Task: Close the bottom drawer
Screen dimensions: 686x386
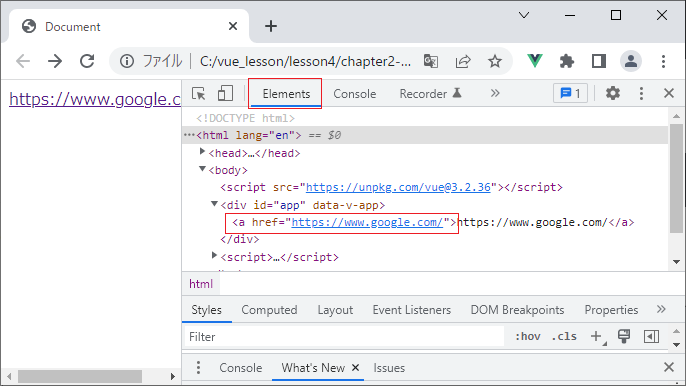Action: tap(668, 367)
